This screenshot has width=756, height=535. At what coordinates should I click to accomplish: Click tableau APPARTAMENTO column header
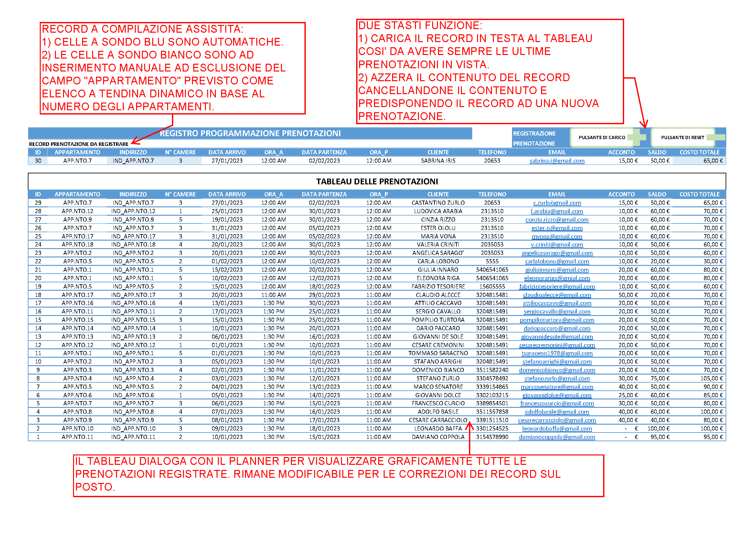tap(77, 194)
